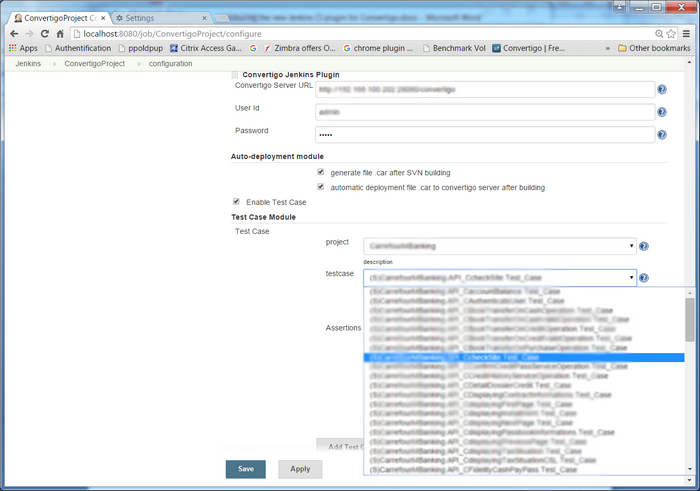Click the zoom magnifier icon in address bar
Screen dimensions: 700x491
pyautogui.click(x=659, y=34)
